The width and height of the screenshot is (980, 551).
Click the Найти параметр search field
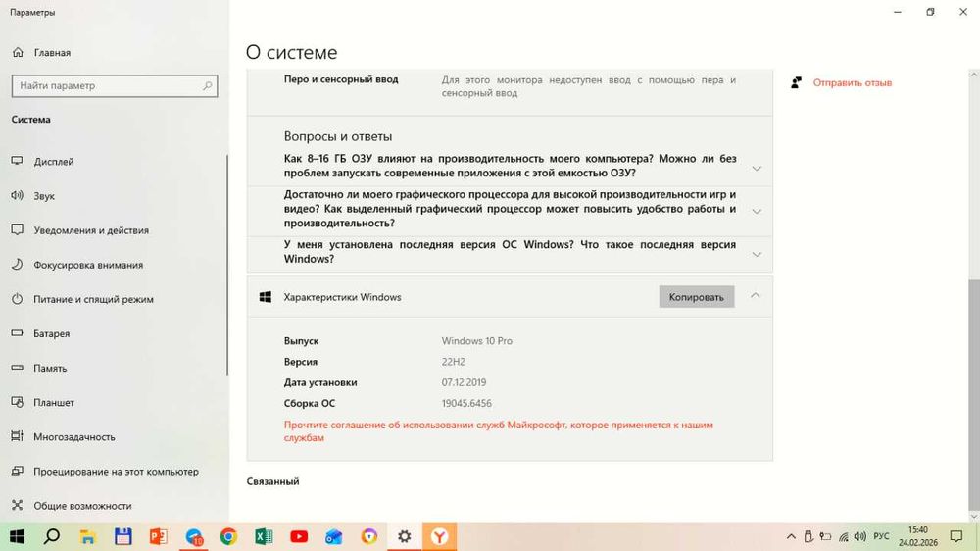click(115, 85)
